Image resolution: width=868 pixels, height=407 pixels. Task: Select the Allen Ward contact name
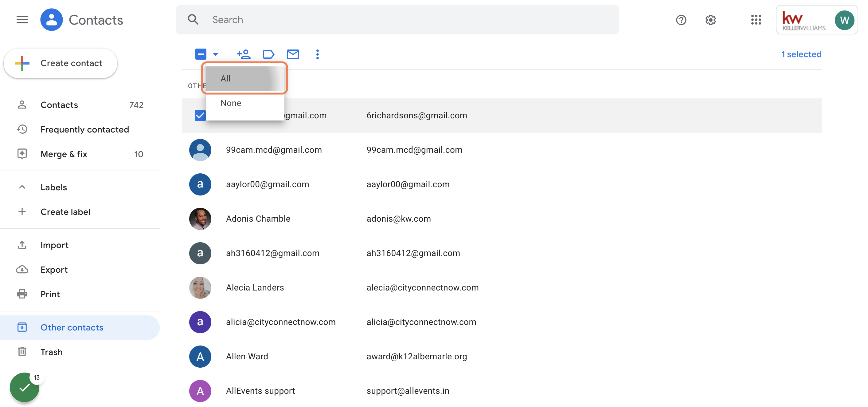point(247,356)
